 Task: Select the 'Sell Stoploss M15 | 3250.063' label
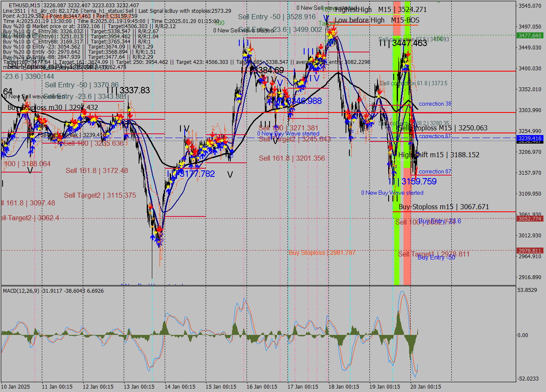click(x=442, y=128)
